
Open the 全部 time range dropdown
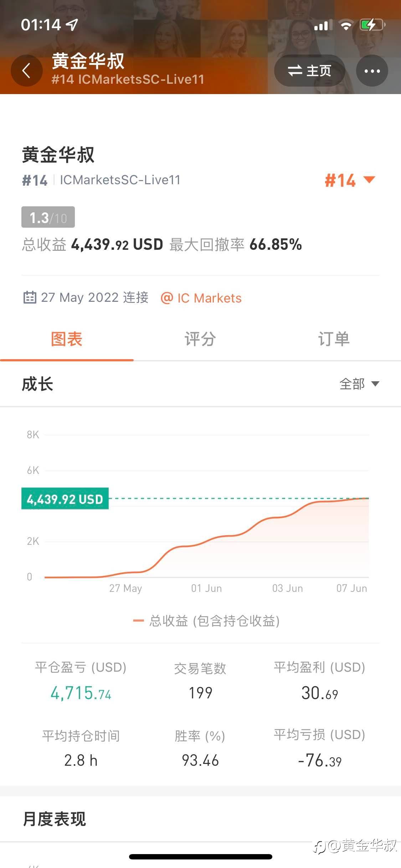pos(359,384)
